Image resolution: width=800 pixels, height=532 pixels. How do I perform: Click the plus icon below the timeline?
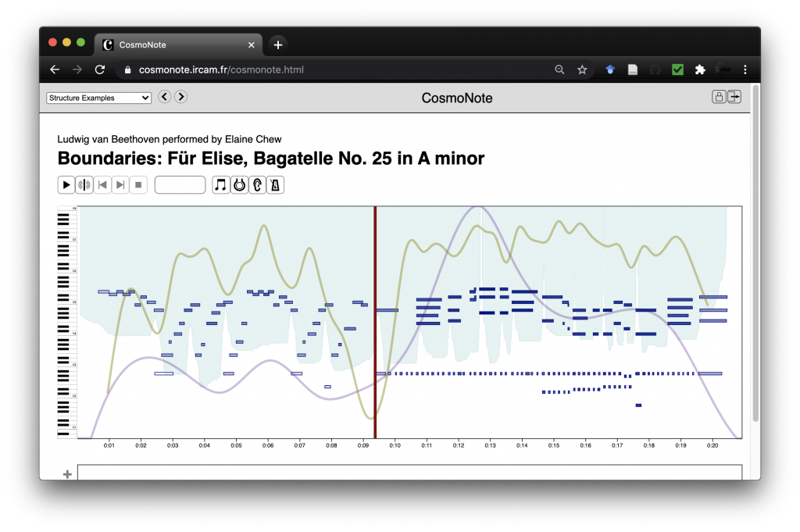click(x=67, y=474)
